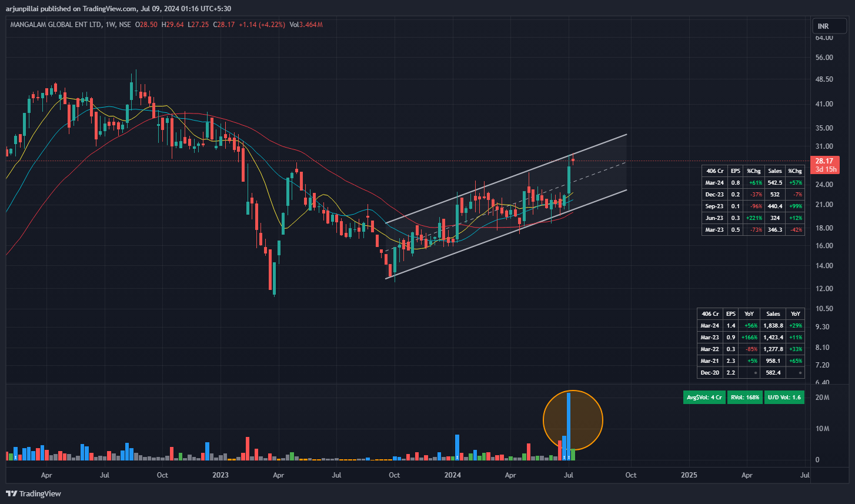855x504 pixels.
Task: Select the Dec-20 annual row label
Action: pos(710,372)
